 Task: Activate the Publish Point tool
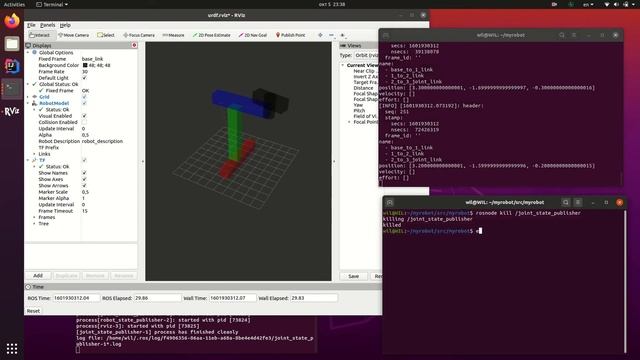(x=291, y=35)
